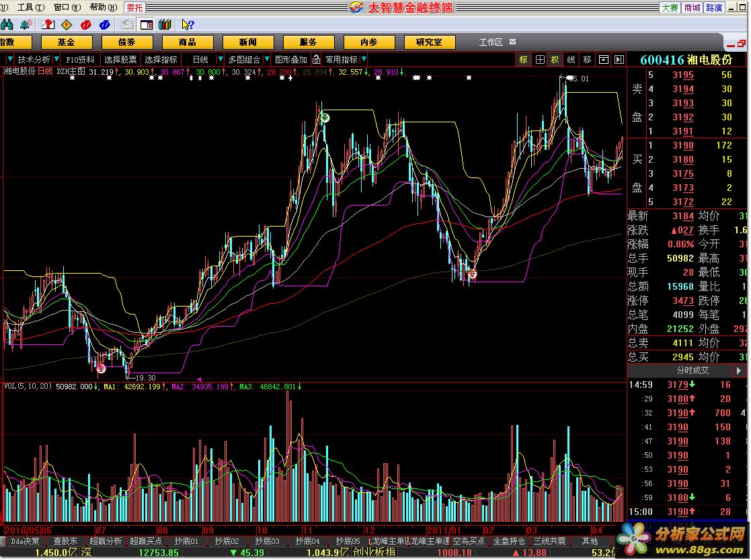This screenshot has width=751, height=560.
Task: Open the 路演 roadshow link
Action: click(713, 7)
